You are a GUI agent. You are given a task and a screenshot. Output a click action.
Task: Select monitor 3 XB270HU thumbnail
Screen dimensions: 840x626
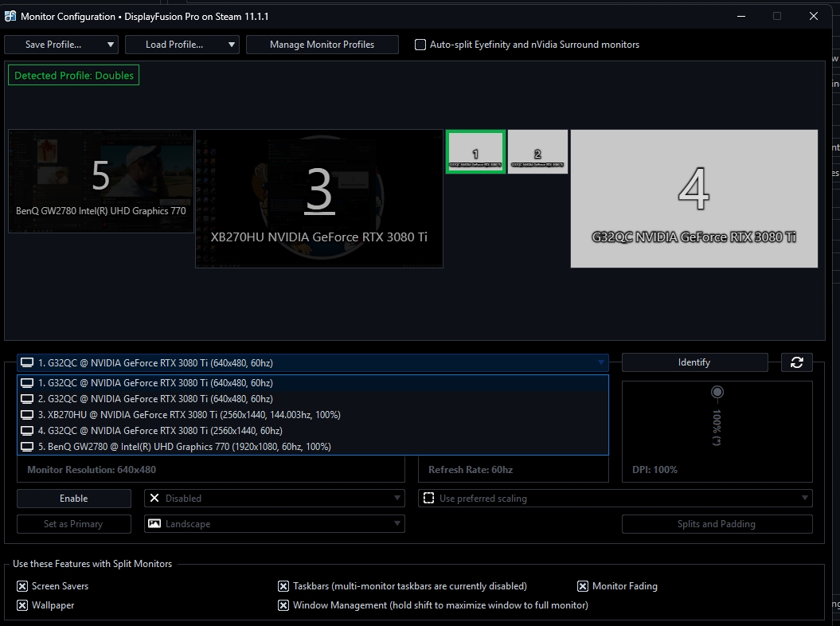[x=319, y=199]
